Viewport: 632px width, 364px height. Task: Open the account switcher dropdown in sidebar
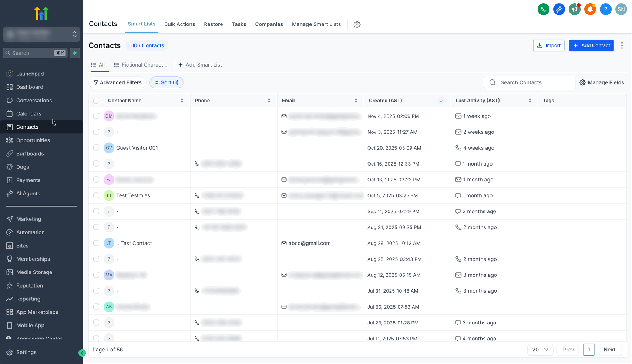click(41, 34)
